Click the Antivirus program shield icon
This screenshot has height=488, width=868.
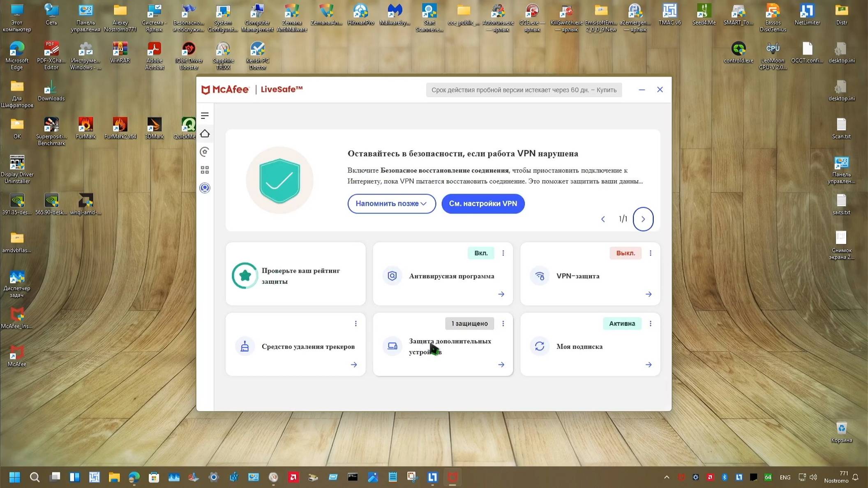[392, 276]
